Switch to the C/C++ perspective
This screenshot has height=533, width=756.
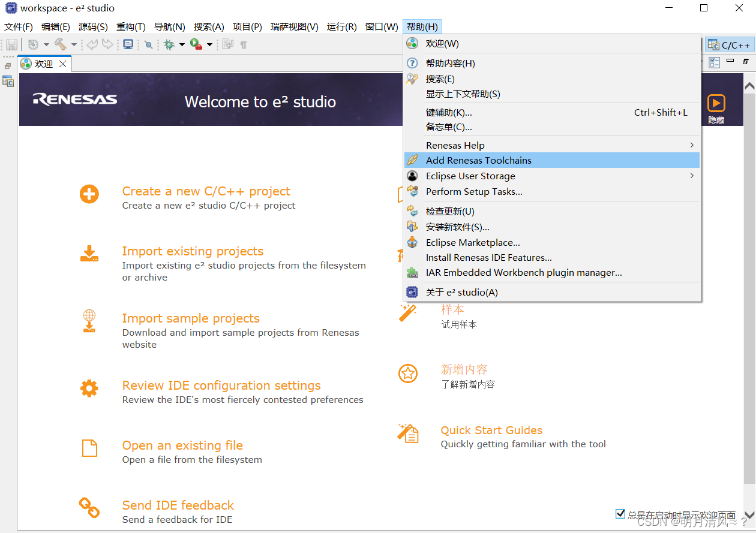click(x=729, y=45)
